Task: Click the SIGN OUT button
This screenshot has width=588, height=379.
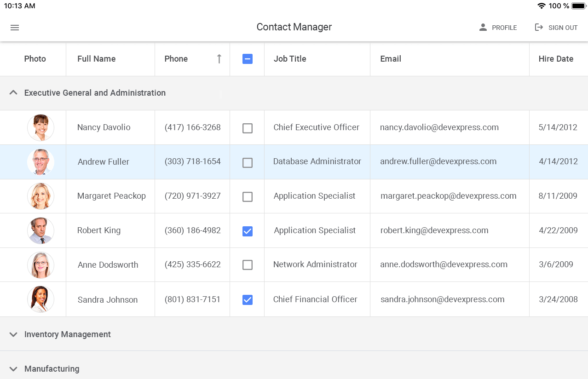Action: point(563,27)
